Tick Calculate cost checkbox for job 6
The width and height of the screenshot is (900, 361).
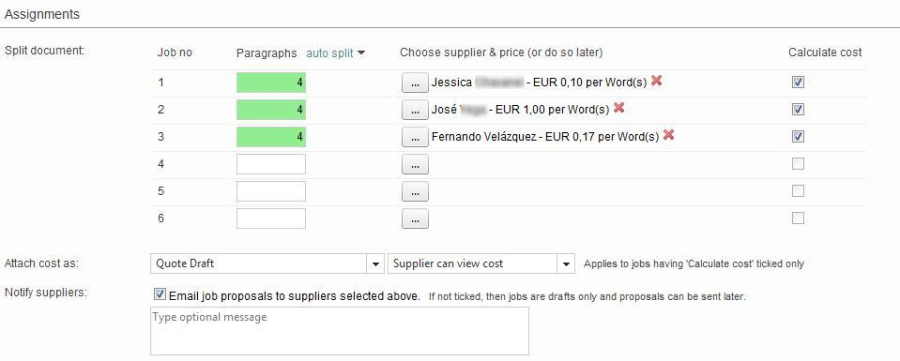798,218
